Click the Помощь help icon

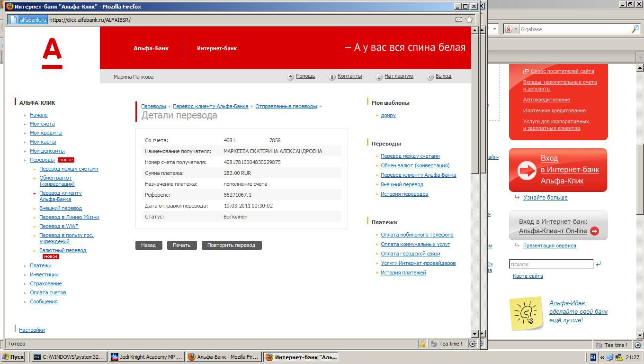coord(291,77)
